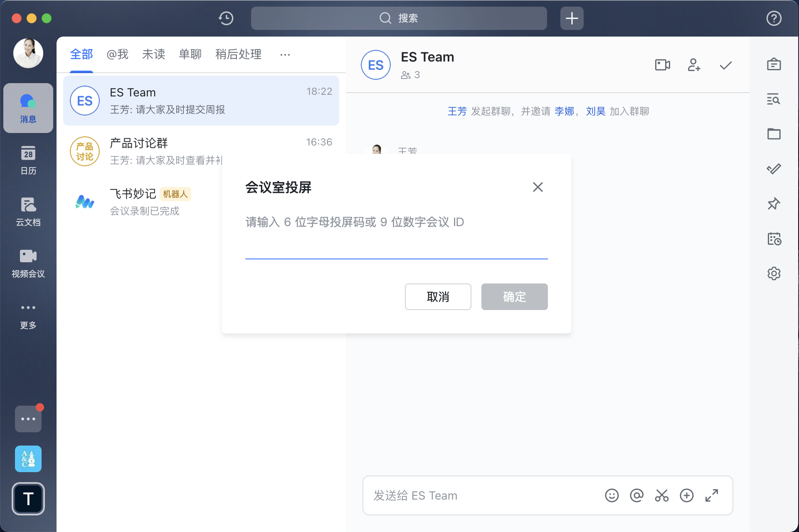Expand more tabs with the ellipsis

pos(285,54)
